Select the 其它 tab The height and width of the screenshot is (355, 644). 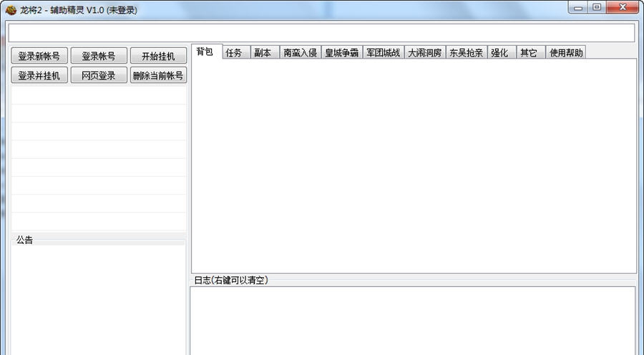(531, 52)
